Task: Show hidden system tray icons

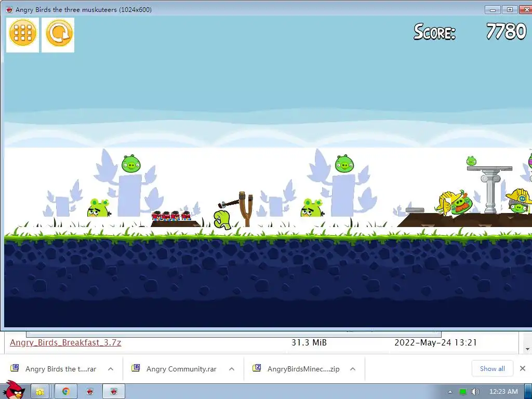Action: pyautogui.click(x=450, y=392)
